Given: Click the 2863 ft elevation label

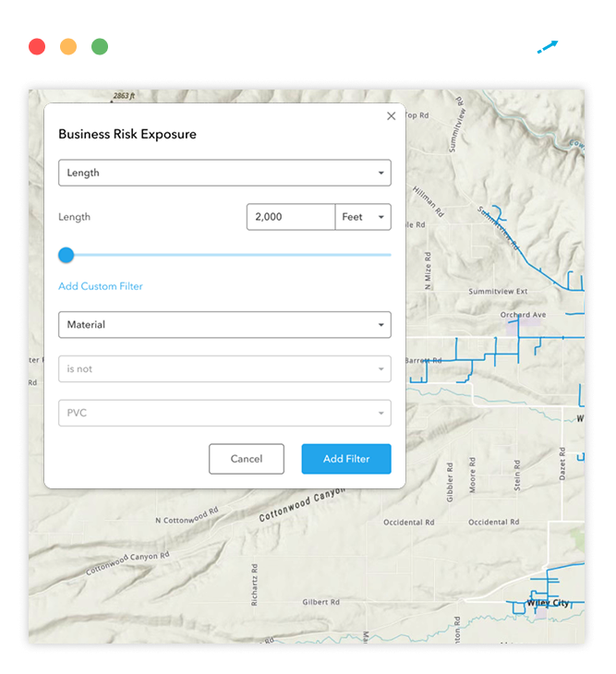Looking at the screenshot, I should click(124, 95).
